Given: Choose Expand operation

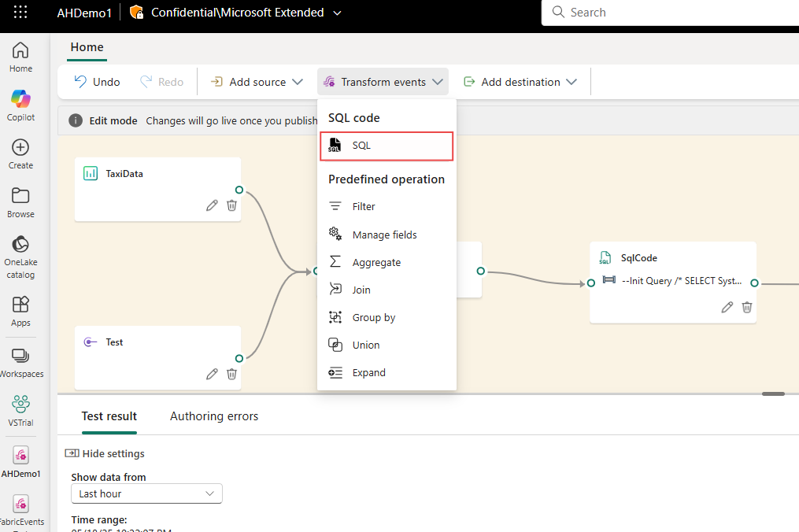Looking at the screenshot, I should click(x=387, y=372).
